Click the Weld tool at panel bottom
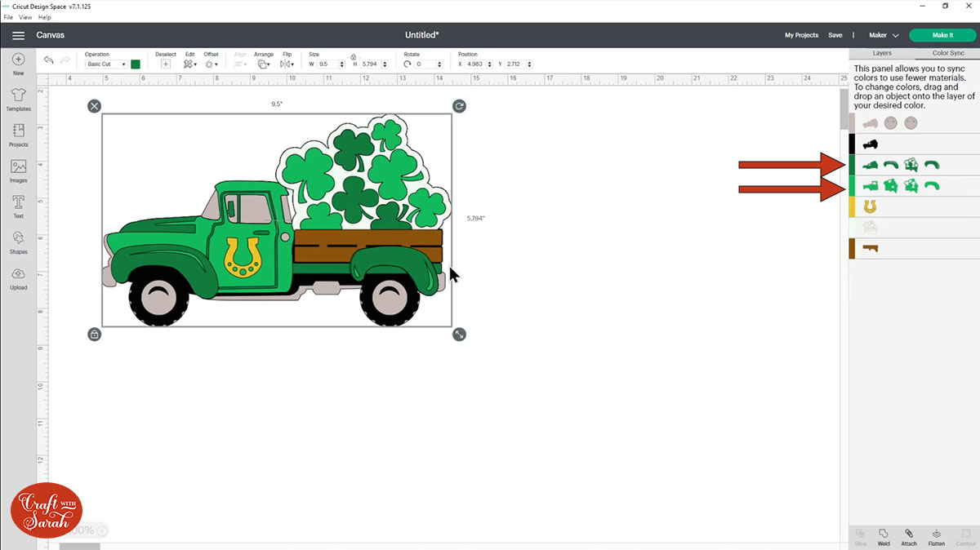Viewport: 980px width, 550px height. [884, 536]
